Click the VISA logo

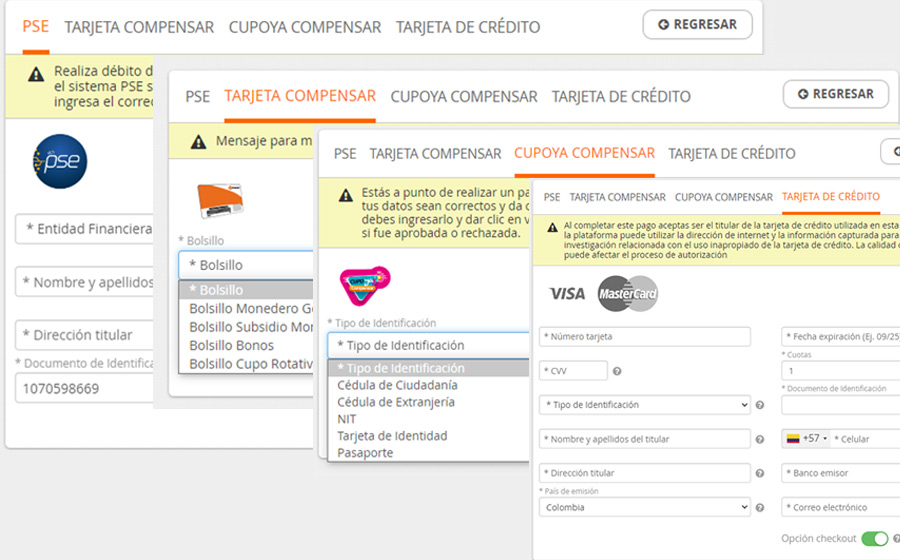click(x=567, y=294)
